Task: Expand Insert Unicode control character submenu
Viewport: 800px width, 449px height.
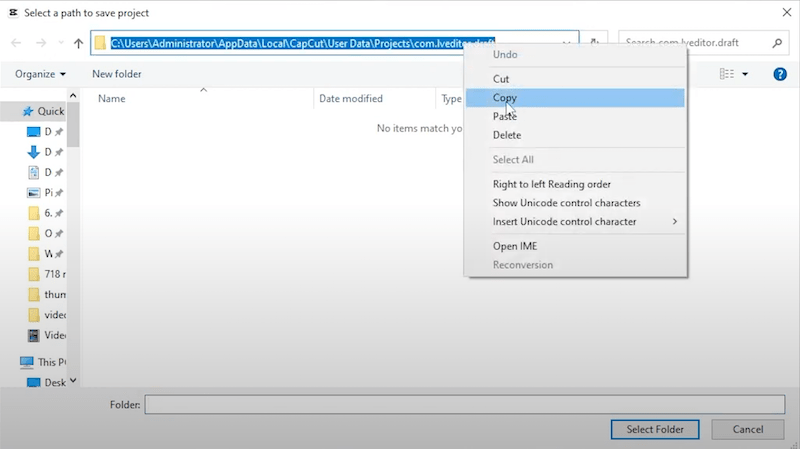Action: click(x=575, y=222)
